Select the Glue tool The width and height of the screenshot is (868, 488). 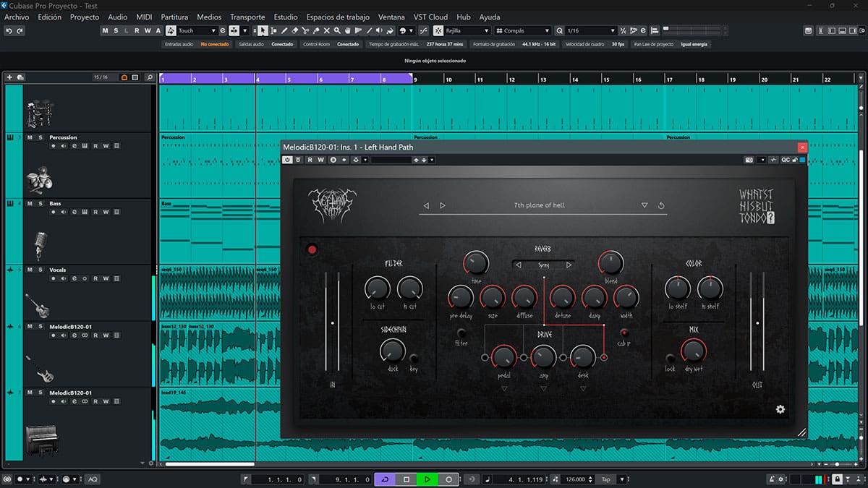316,31
